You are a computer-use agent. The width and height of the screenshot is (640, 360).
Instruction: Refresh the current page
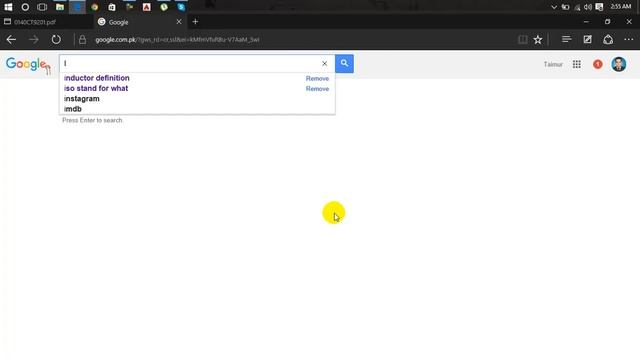[56, 40]
